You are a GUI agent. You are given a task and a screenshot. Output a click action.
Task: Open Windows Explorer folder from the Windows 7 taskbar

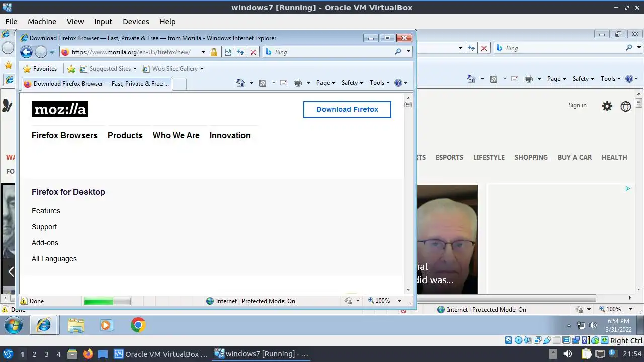(76, 325)
